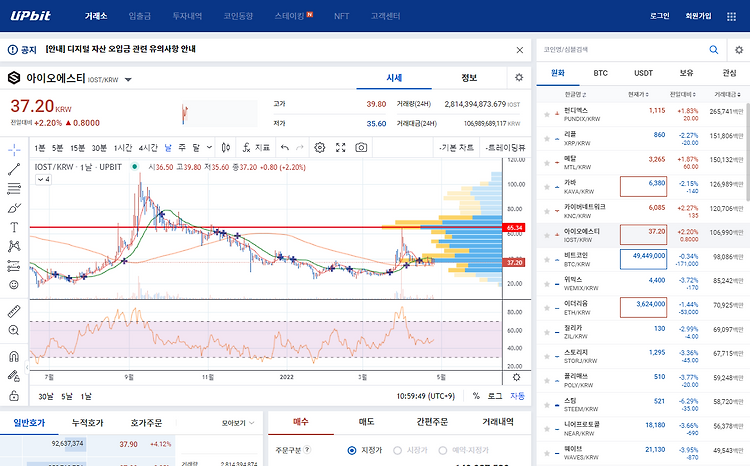This screenshot has width=750, height=466.
Task: Click the 주문구분 help question mark
Action: point(307,450)
